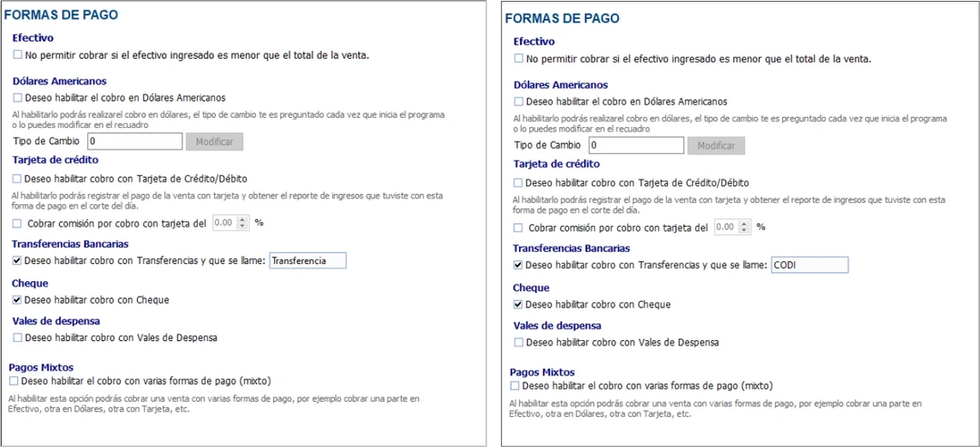The image size is (980, 447).
Task: Enable mixed payments (mixto) checkbox in left panel
Action: click(x=14, y=381)
